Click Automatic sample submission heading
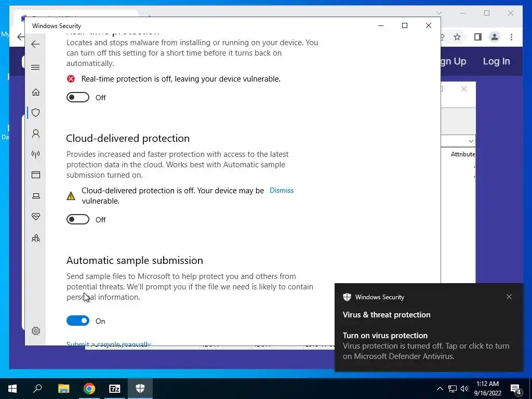Screen dimensions: 532x399 (x=135, y=261)
